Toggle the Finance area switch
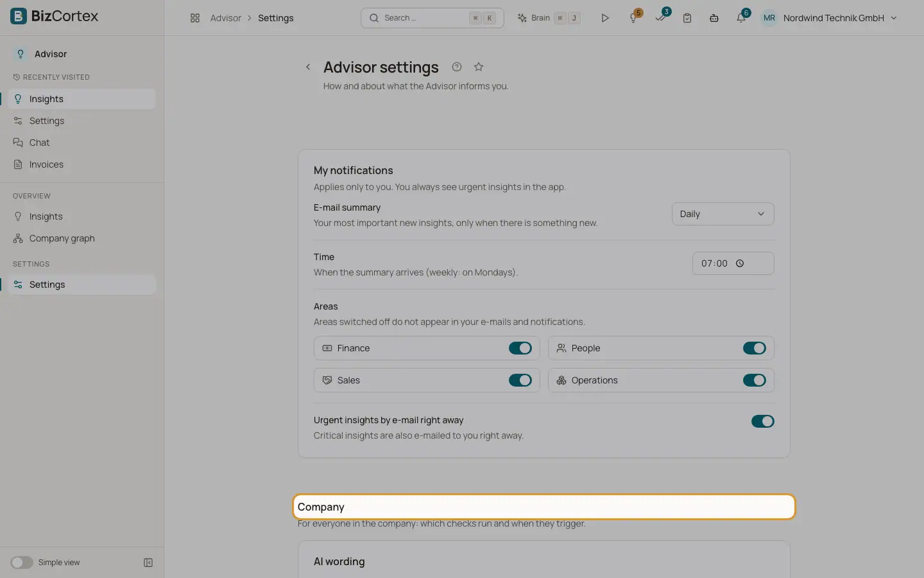 pos(520,348)
